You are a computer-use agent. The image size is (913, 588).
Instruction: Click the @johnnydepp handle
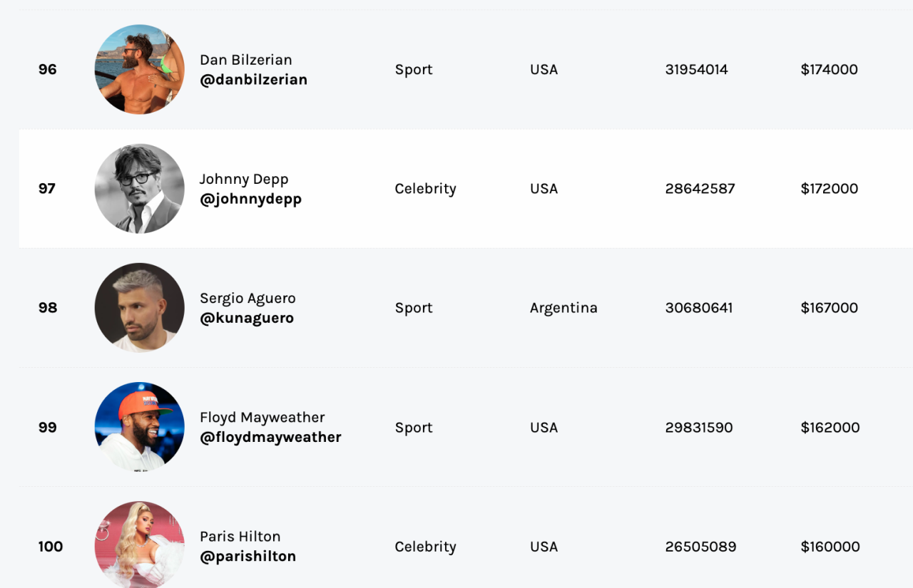pos(250,199)
